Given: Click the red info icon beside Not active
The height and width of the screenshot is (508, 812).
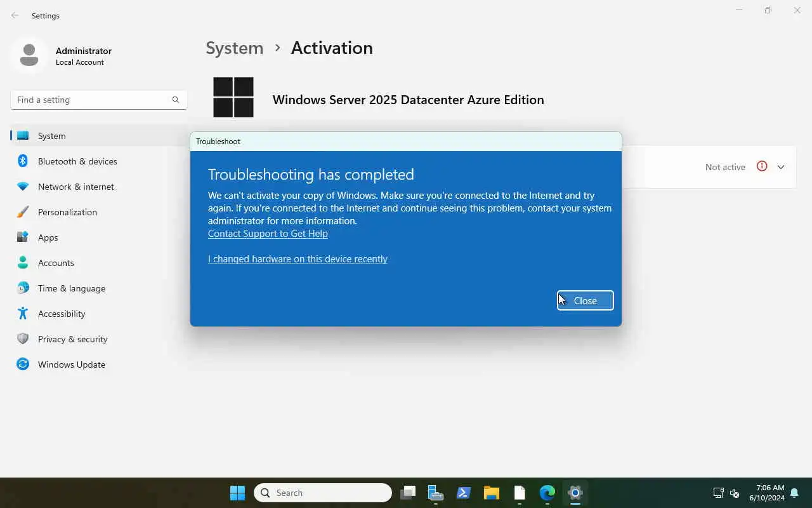Looking at the screenshot, I should coord(762,166).
